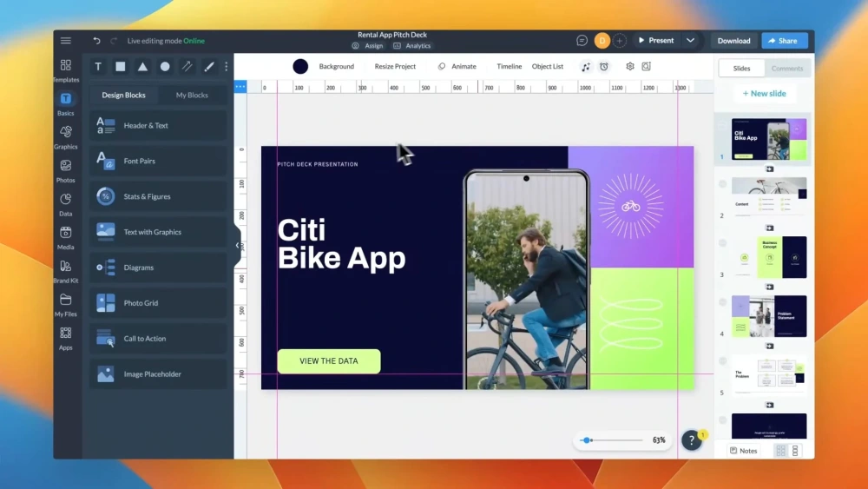
Task: Open Call to Action design block
Action: click(158, 339)
